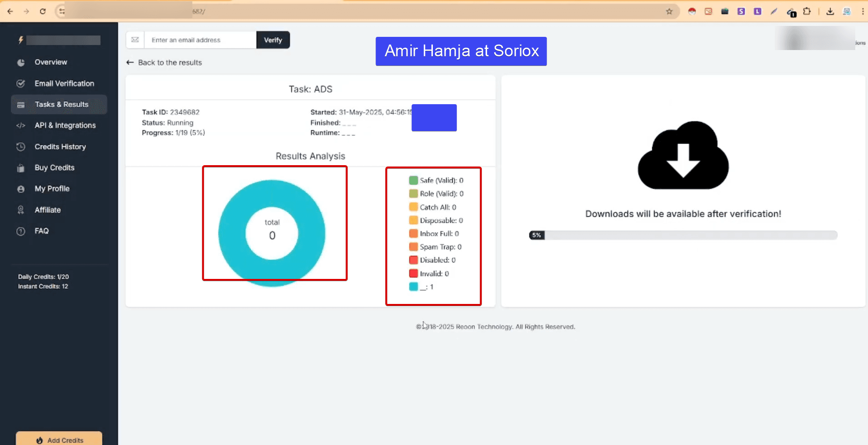Click the site info icon in address bar
This screenshot has width=868, height=445.
pos(62,11)
